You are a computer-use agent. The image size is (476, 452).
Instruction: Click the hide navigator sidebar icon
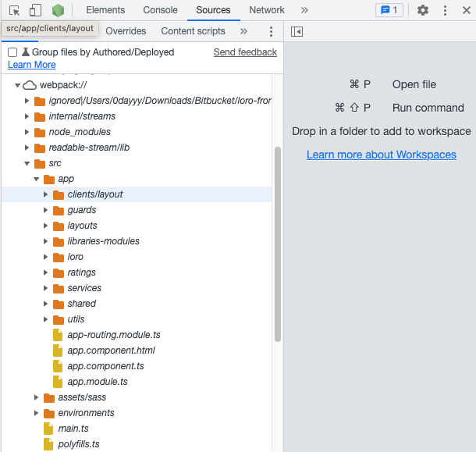[297, 31]
